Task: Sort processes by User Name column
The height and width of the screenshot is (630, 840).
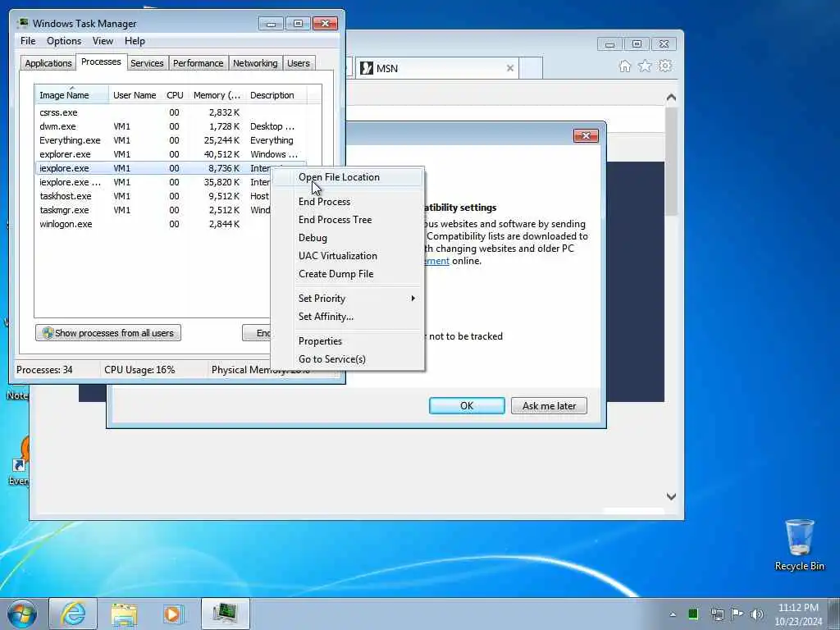Action: 135,95
